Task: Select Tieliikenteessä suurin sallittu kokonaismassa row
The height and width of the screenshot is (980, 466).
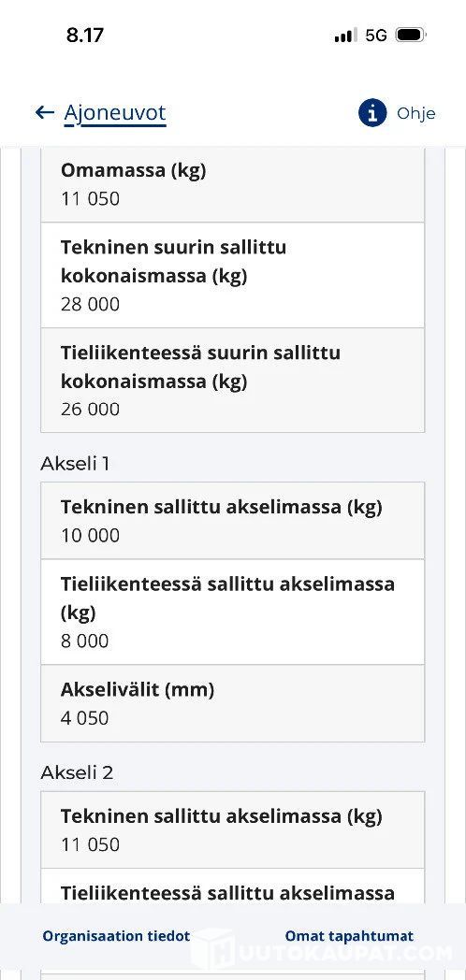Action: (x=233, y=380)
